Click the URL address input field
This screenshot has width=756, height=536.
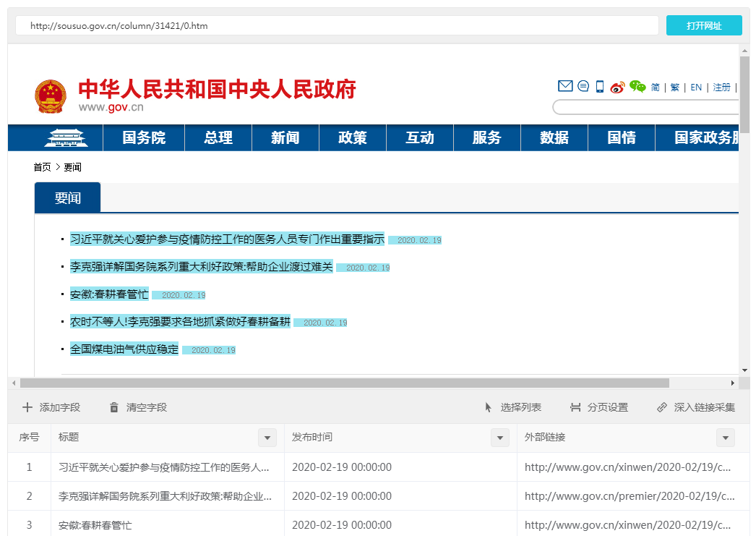[x=337, y=25]
